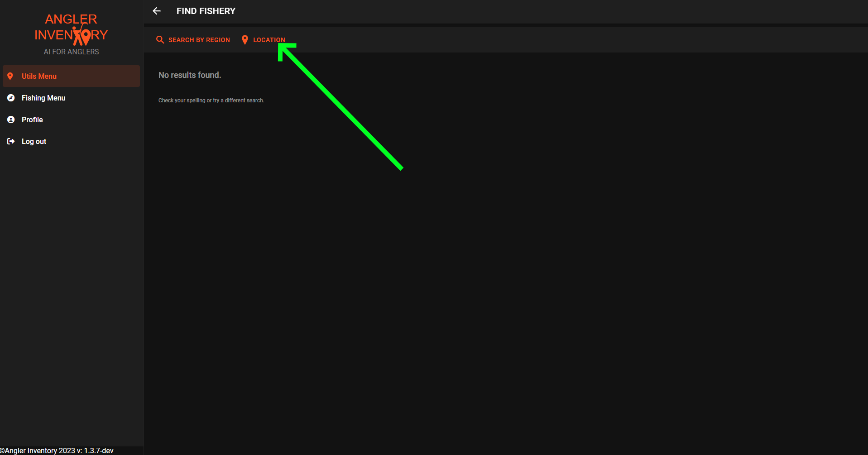The width and height of the screenshot is (868, 455).
Task: Open Search By Region
Action: pos(199,40)
